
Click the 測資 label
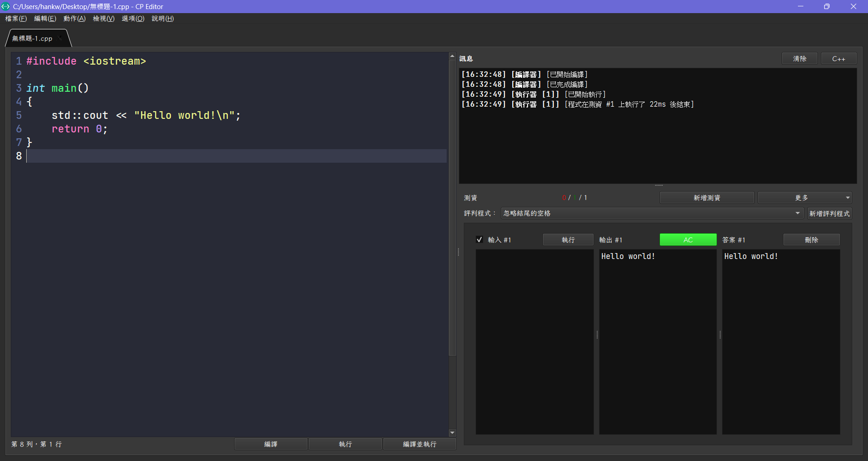click(471, 198)
